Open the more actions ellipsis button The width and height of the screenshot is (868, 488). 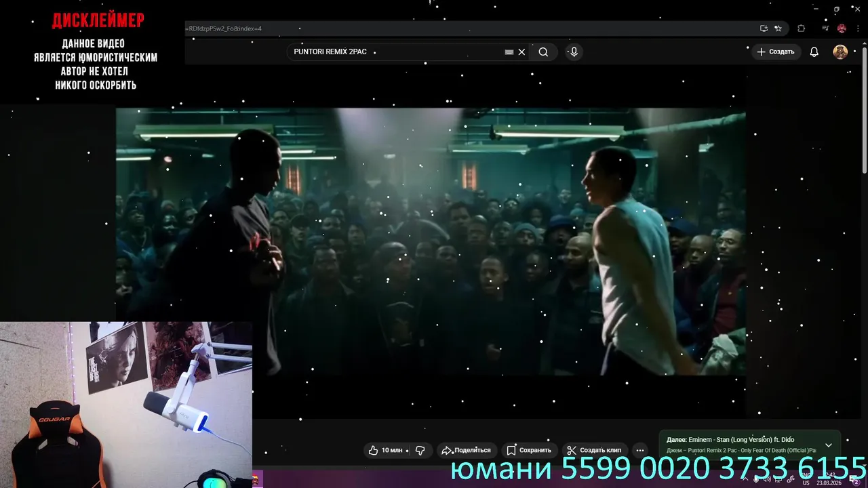click(x=639, y=450)
